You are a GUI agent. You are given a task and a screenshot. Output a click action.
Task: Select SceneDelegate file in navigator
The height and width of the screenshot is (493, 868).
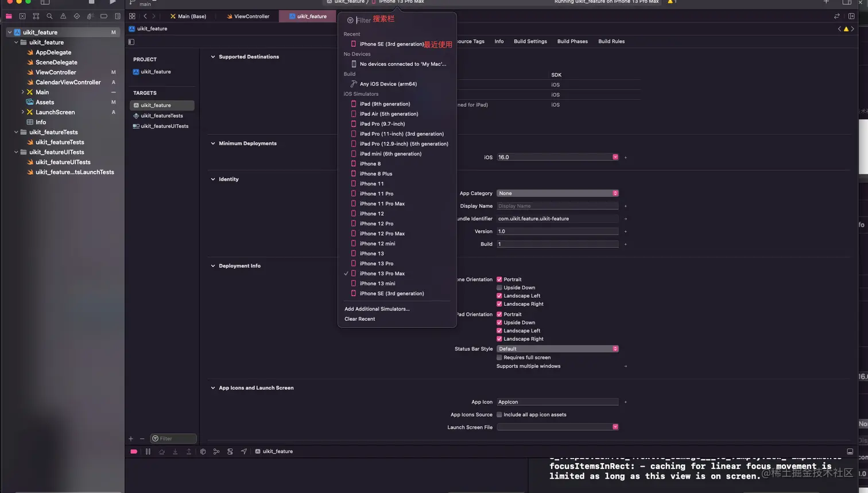56,63
